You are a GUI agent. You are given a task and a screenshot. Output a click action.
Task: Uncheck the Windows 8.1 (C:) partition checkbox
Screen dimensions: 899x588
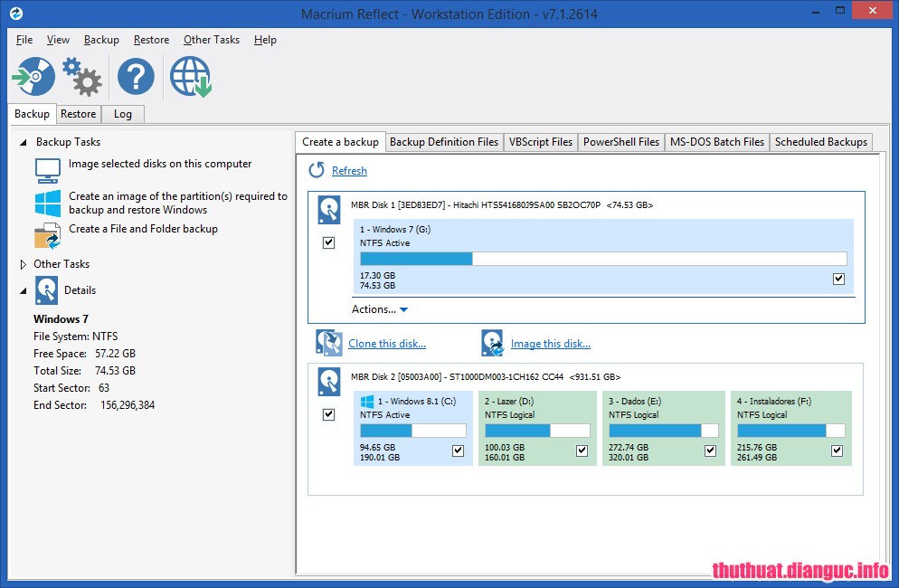click(x=459, y=450)
